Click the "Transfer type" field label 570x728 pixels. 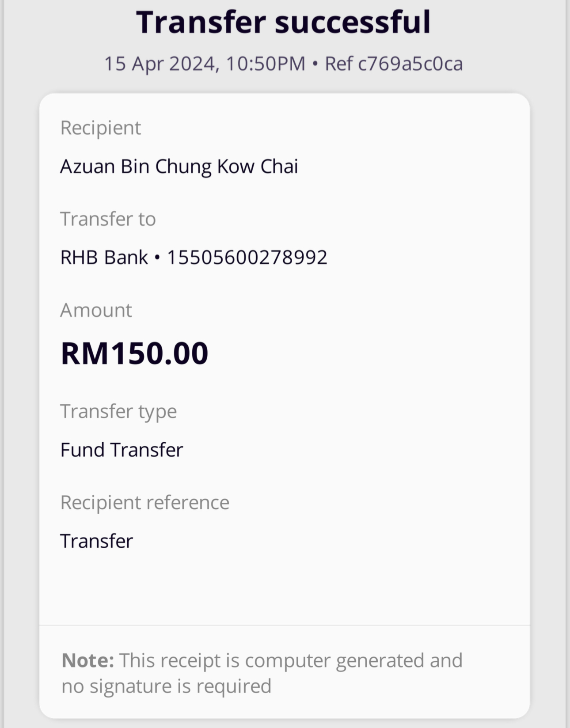[118, 412]
